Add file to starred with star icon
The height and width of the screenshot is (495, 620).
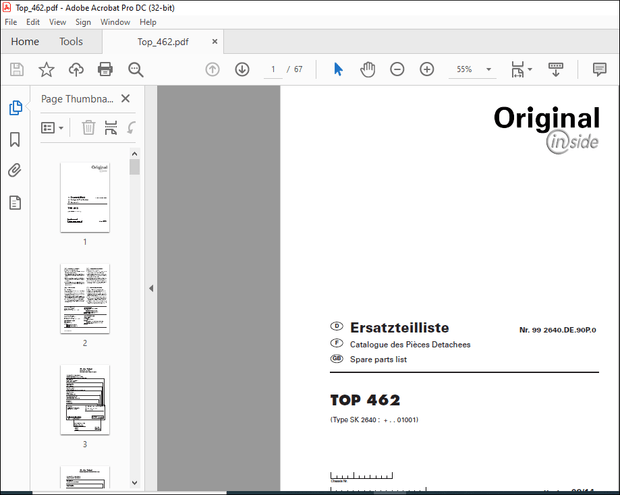click(x=46, y=70)
